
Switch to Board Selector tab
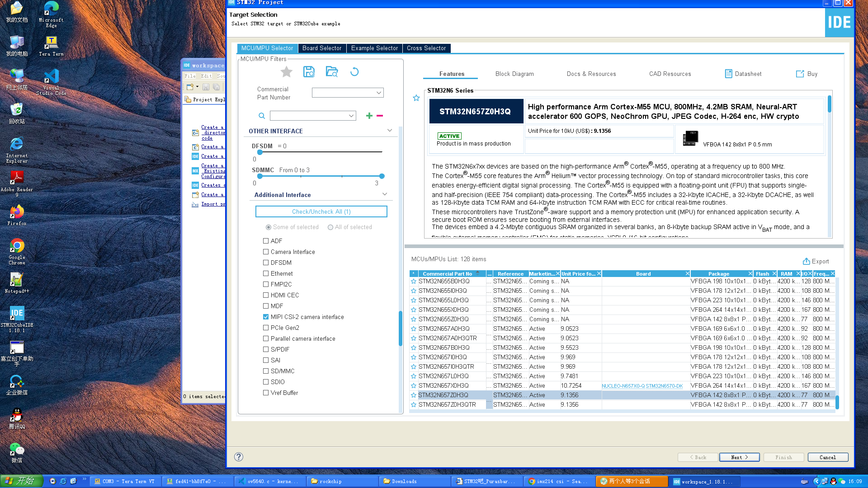322,48
